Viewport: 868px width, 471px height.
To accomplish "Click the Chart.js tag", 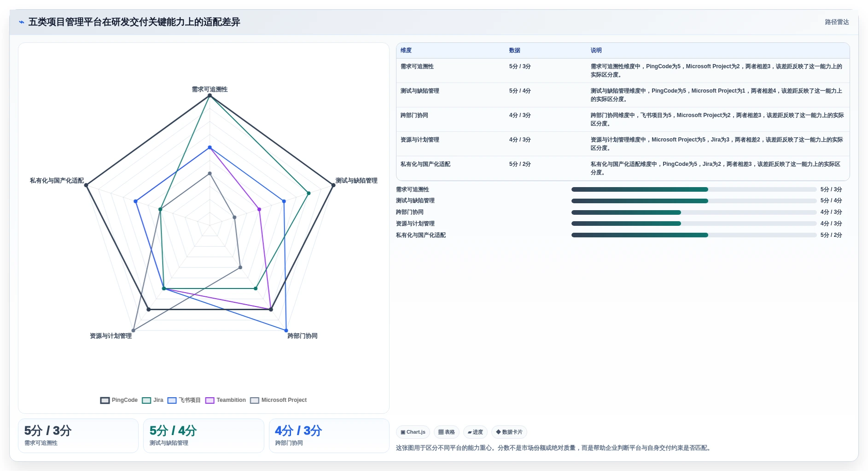I will [x=413, y=432].
